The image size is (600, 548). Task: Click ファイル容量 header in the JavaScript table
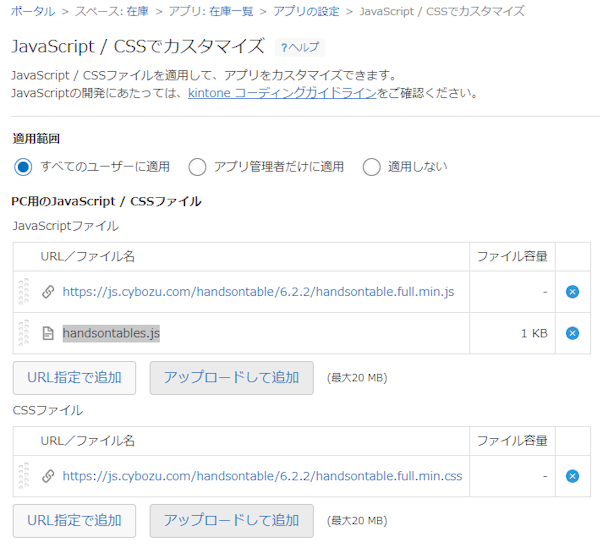(512, 257)
